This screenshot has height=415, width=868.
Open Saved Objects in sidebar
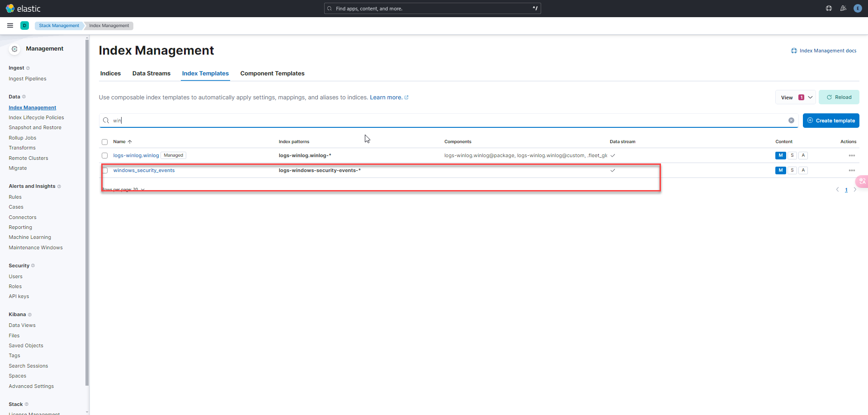[x=26, y=346]
